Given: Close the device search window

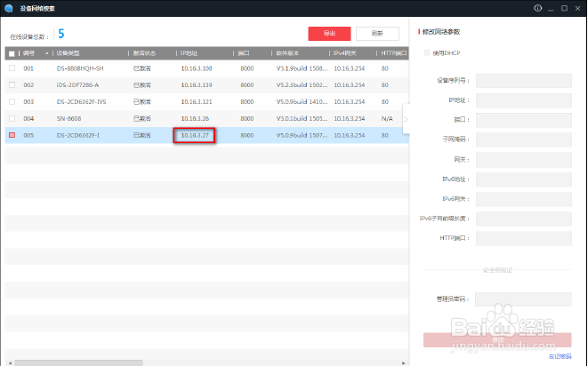Looking at the screenshot, I should [577, 8].
